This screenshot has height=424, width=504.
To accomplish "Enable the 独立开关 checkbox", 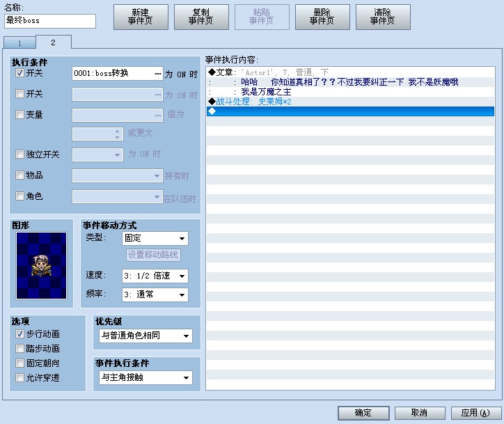I will tap(19, 155).
